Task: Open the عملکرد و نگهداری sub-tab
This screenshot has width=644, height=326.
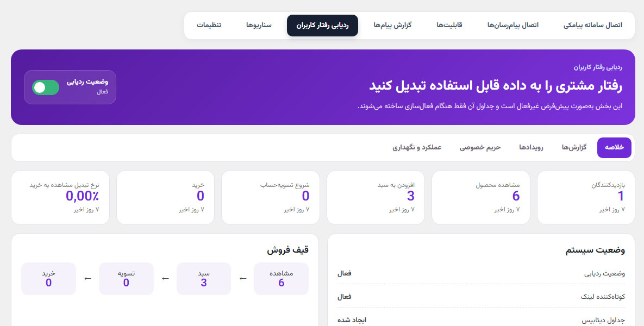Action: 417,147
